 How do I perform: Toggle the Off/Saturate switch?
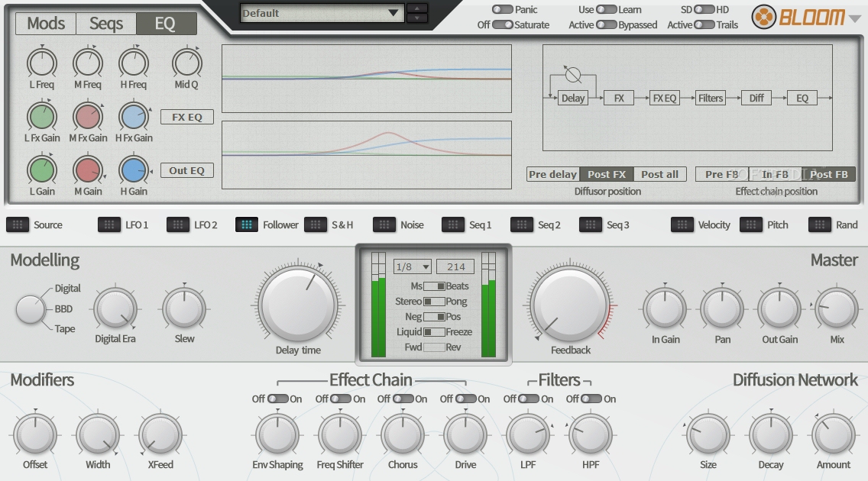point(503,25)
